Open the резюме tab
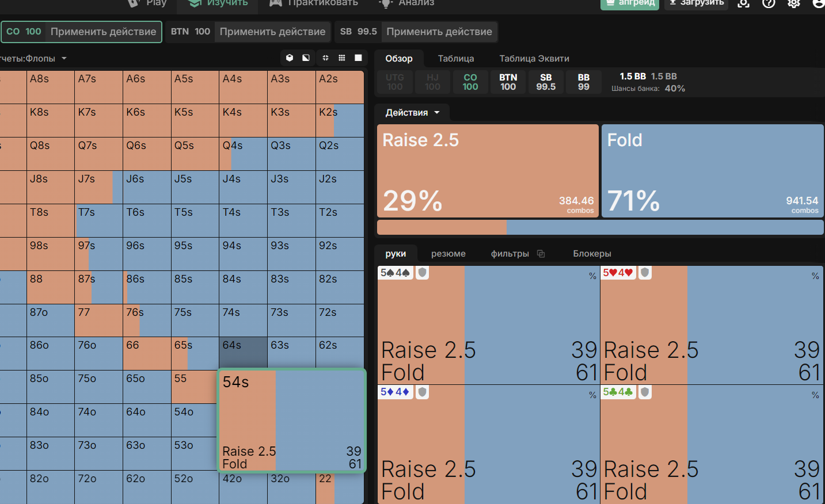This screenshot has width=825, height=504. pyautogui.click(x=448, y=254)
